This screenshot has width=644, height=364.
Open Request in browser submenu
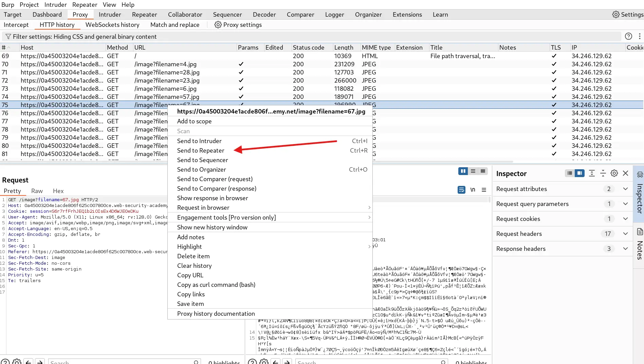point(270,208)
